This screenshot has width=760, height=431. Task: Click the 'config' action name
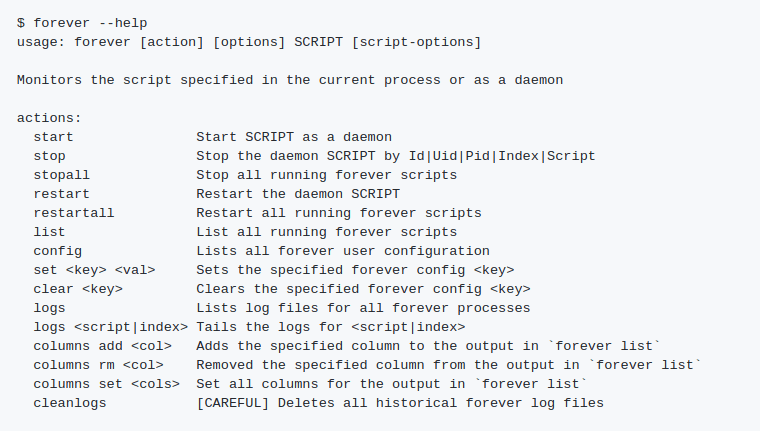click(x=57, y=251)
